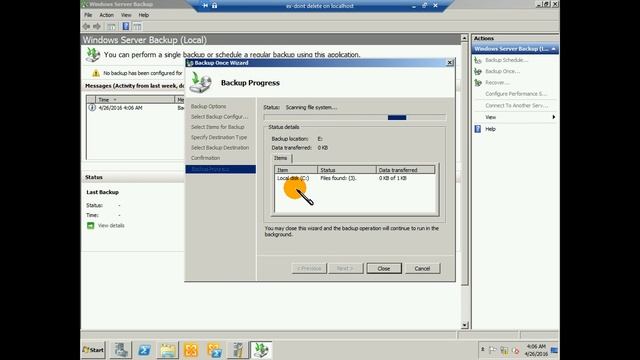Image resolution: width=640 pixels, height=360 pixels.
Task: Click the info icon in the 4/26/2016 message row
Action: (92, 108)
